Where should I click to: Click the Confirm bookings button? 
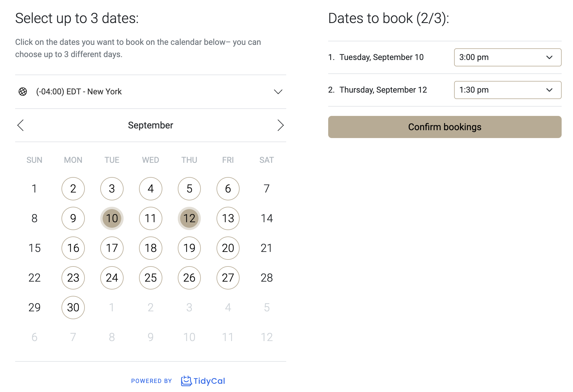444,127
